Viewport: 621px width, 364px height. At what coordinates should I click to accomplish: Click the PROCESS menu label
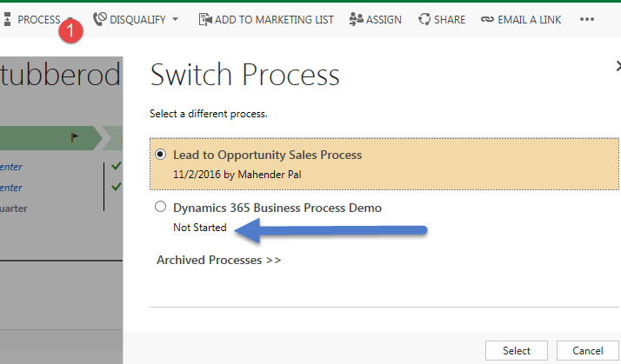(39, 19)
